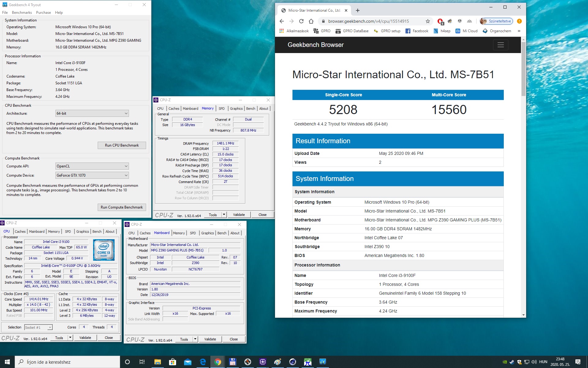This screenshot has height=368, width=588.
Task: Open a new Chrome tab
Action: point(357,10)
